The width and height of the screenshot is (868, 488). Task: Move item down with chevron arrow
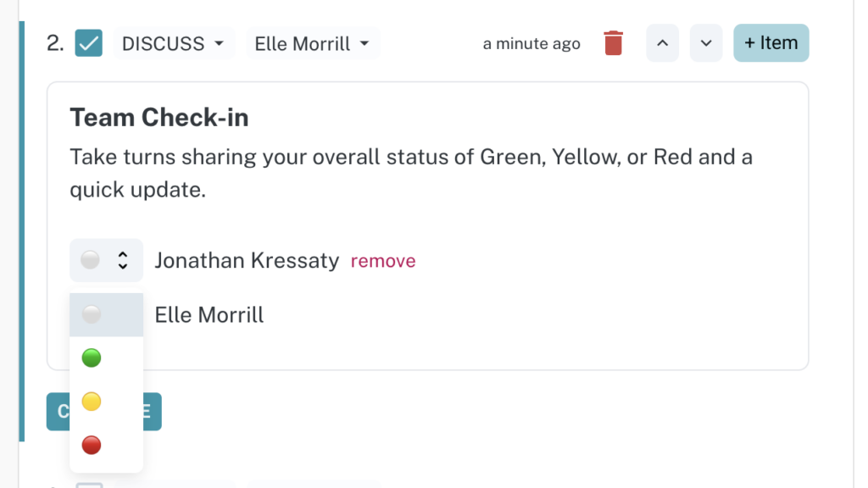tap(706, 43)
